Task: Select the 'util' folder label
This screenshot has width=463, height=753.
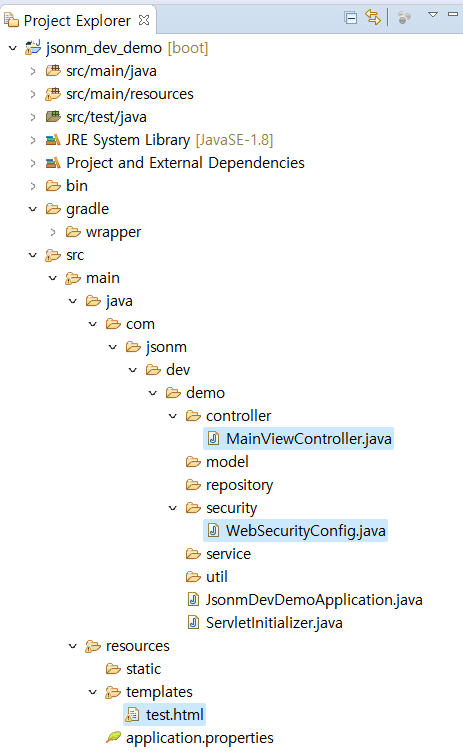Action: pyautogui.click(x=217, y=577)
